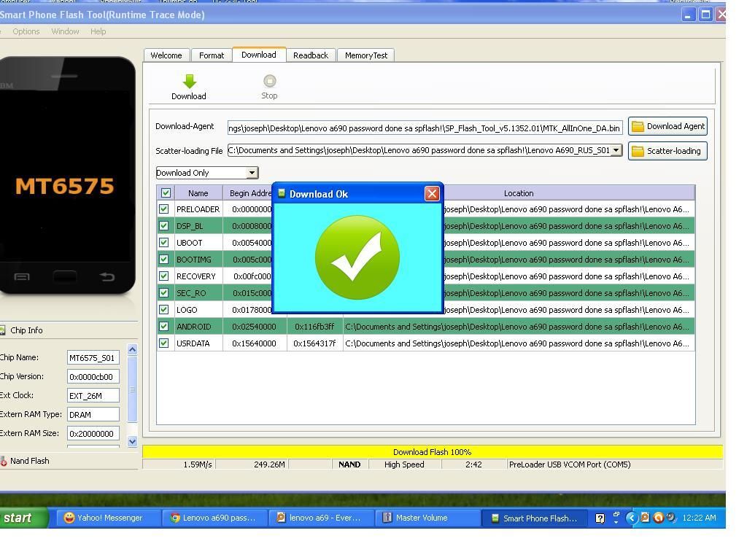Click the Chip Info panel icon
The height and width of the screenshot is (560, 747).
tap(4, 330)
